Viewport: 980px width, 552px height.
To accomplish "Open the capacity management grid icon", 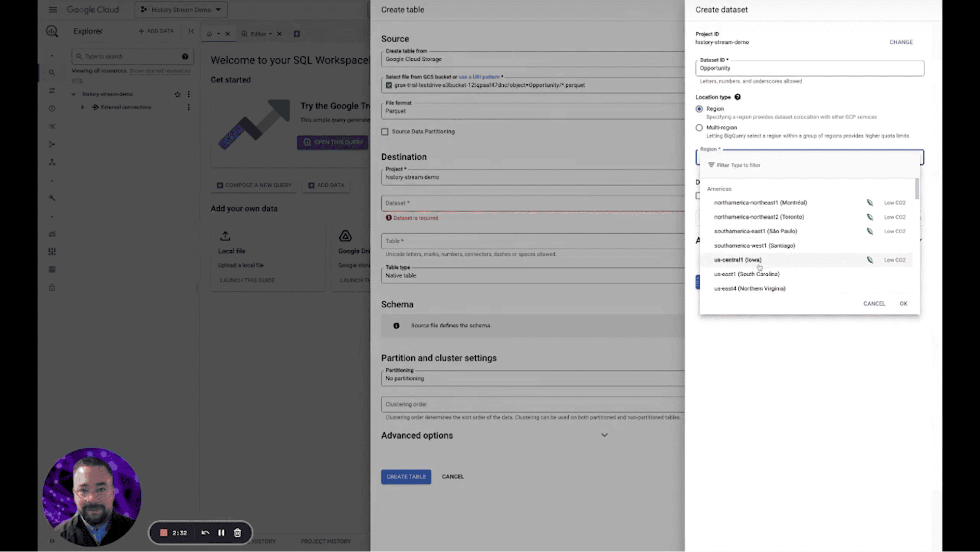I will tap(51, 251).
